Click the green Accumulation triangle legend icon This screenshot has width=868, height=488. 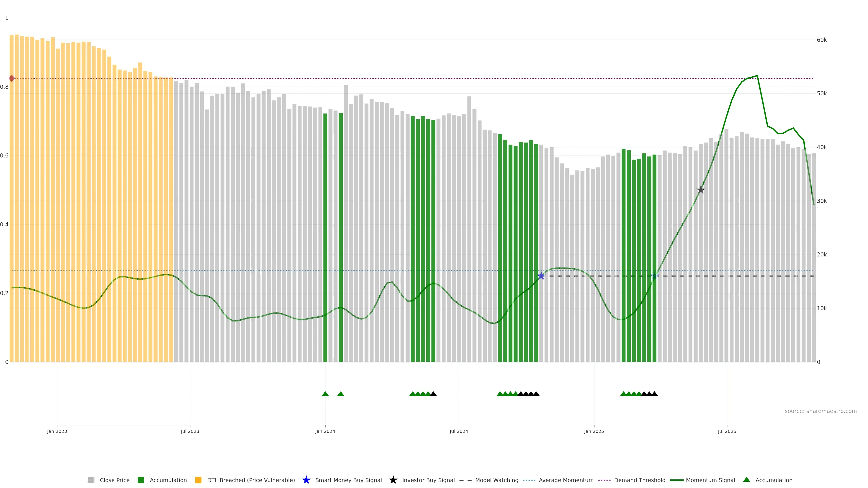(746, 480)
